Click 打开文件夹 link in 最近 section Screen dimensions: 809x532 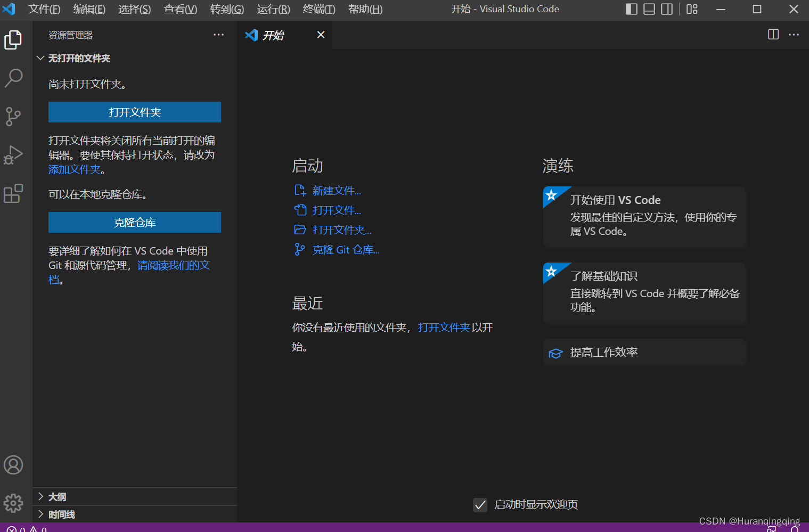click(x=444, y=328)
